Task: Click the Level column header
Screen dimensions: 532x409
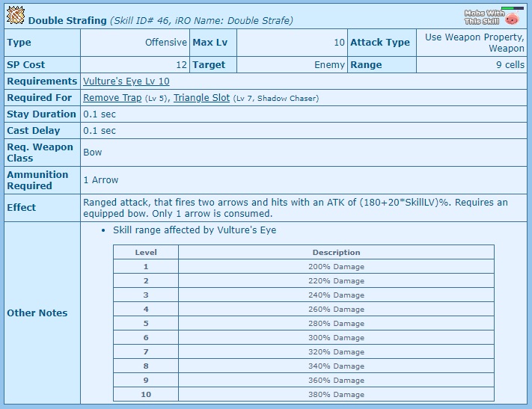Action: [146, 252]
